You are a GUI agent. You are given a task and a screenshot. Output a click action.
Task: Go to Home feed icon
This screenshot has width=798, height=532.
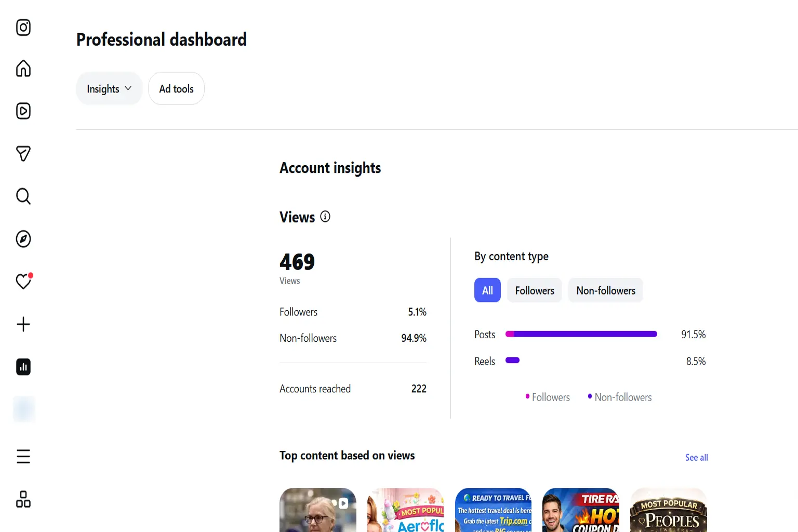point(23,69)
